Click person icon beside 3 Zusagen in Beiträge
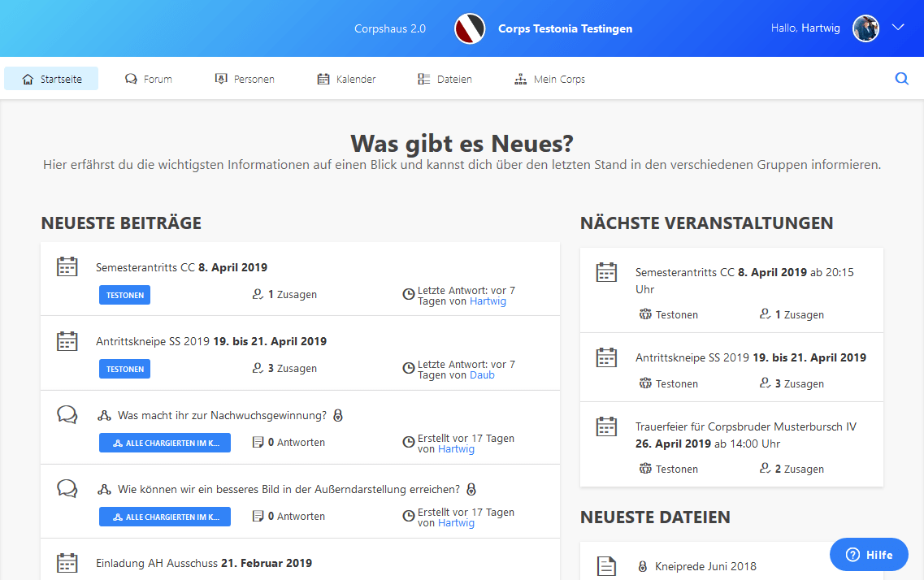Screen dimensions: 924x580 258,368
